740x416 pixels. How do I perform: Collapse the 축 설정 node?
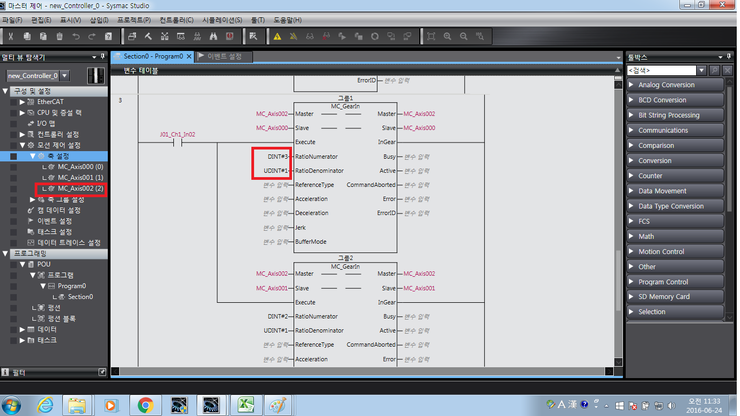33,156
